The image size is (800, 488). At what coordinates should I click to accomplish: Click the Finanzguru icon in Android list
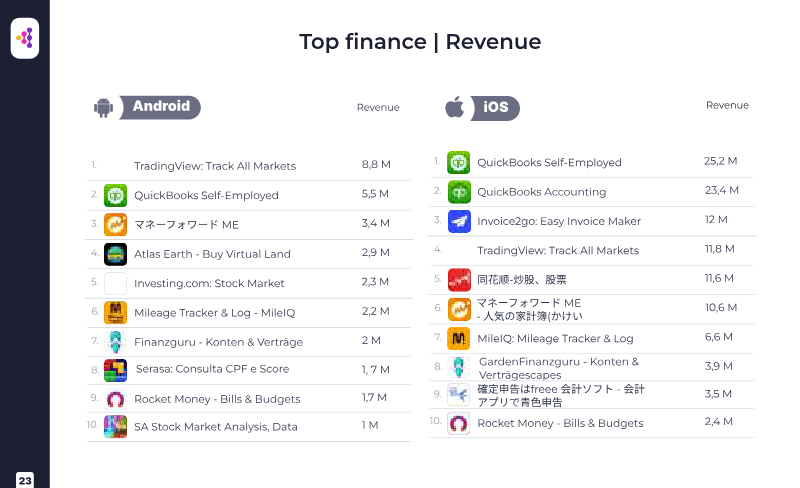[115, 342]
